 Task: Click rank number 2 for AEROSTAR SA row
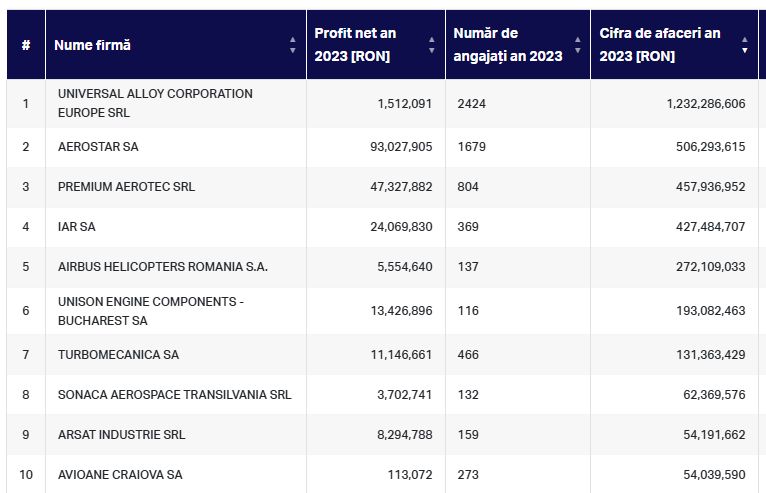(x=26, y=147)
